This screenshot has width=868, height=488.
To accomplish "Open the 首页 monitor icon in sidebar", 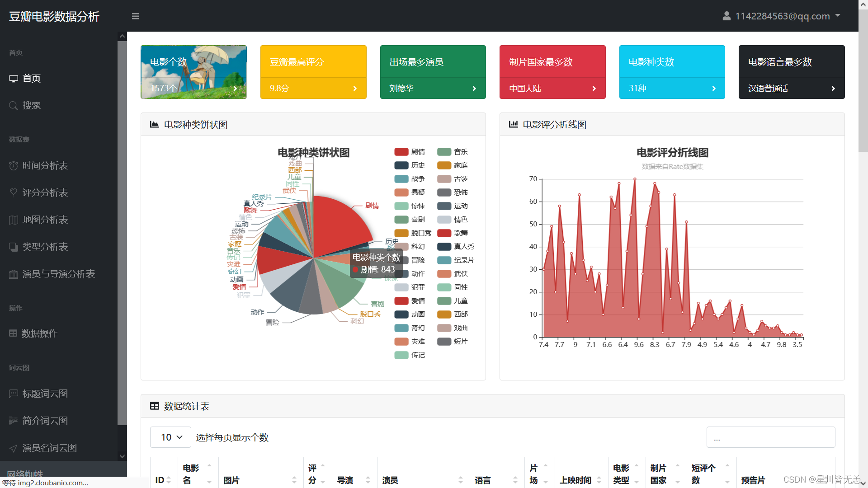I will 14,79.
